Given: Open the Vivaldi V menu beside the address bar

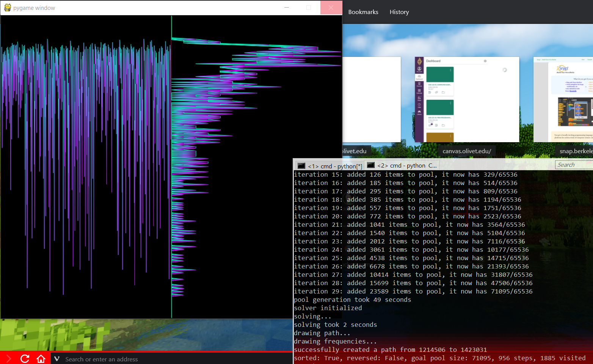Looking at the screenshot, I should [56, 359].
